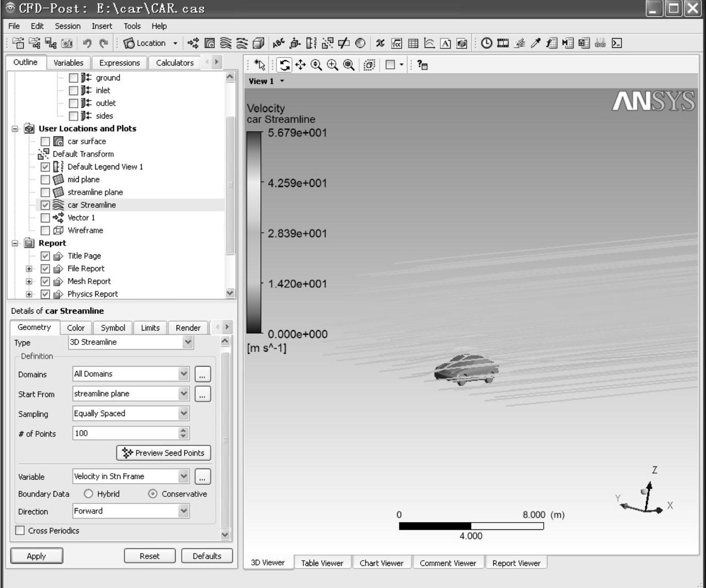Click the Table insert icon in the toolbar

point(413,44)
